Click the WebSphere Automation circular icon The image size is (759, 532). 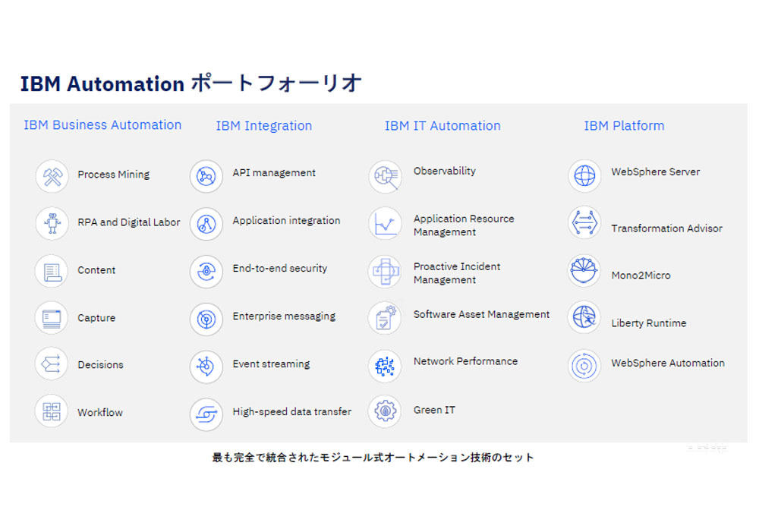(584, 366)
